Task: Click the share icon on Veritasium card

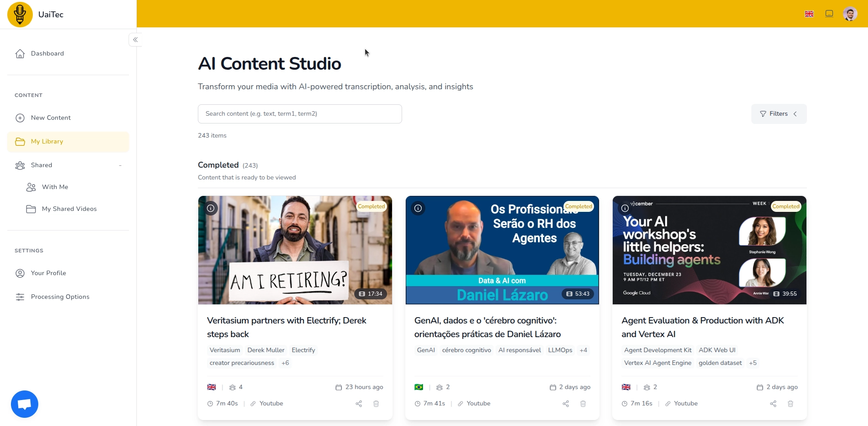Action: coord(359,404)
